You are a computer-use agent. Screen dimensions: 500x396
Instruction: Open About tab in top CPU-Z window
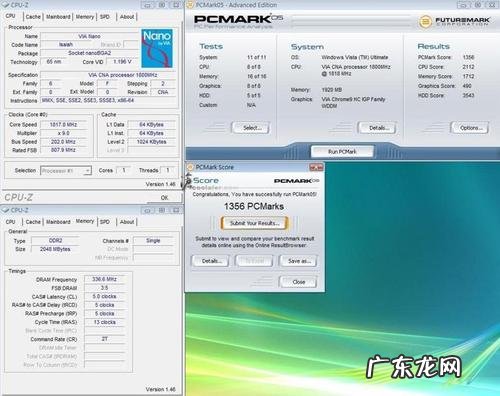[127, 17]
